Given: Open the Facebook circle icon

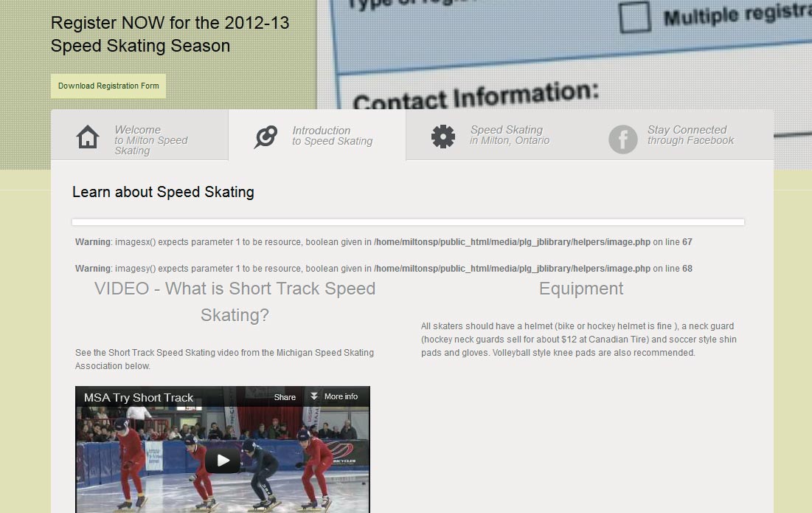Looking at the screenshot, I should pos(622,140).
